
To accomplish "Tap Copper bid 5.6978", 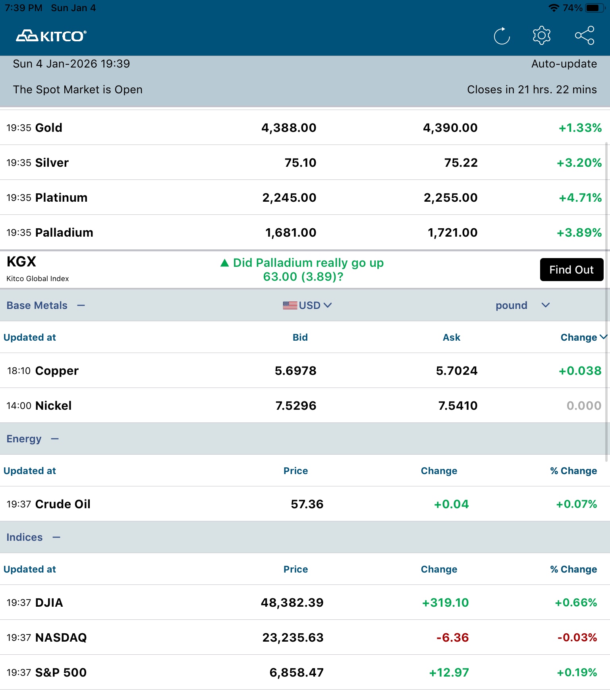I will (295, 371).
